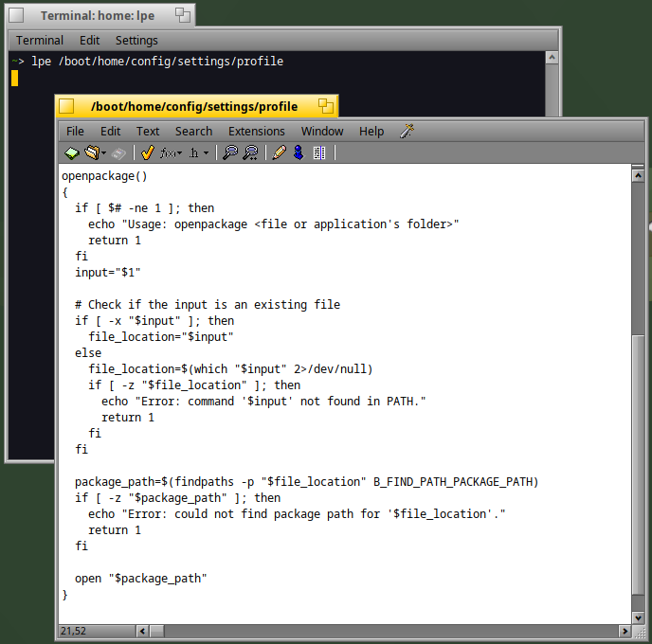Toggle soft wrap column icon
This screenshot has height=644, width=652.
pos(319,152)
